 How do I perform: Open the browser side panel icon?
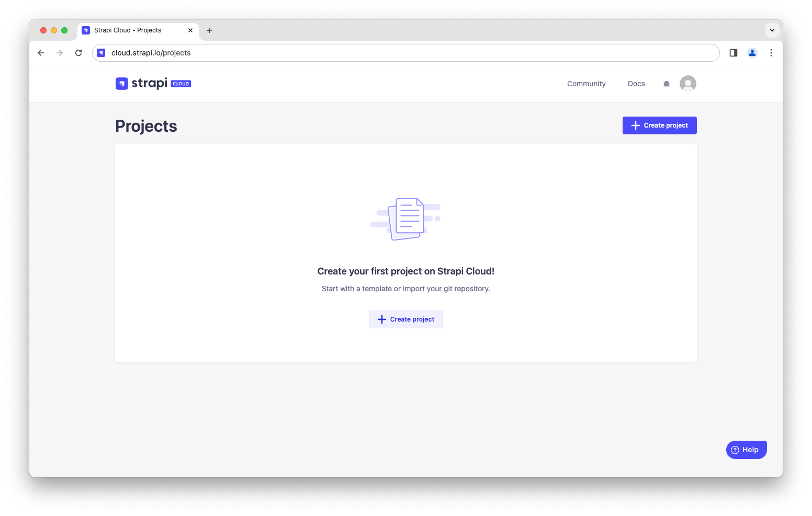point(733,53)
